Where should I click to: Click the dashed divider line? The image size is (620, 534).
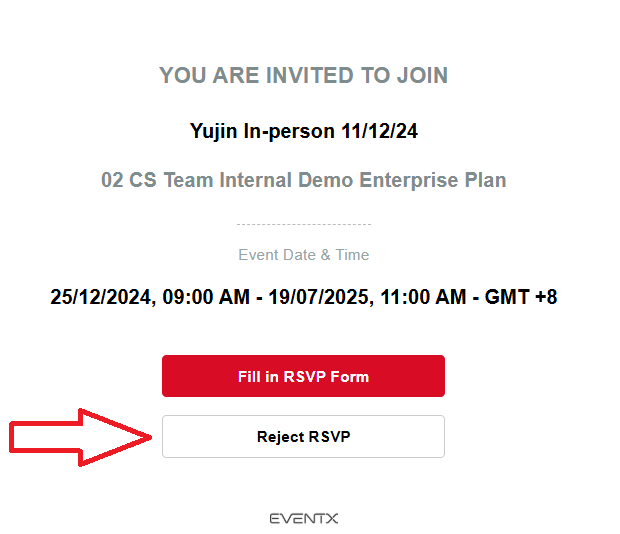pyautogui.click(x=303, y=224)
